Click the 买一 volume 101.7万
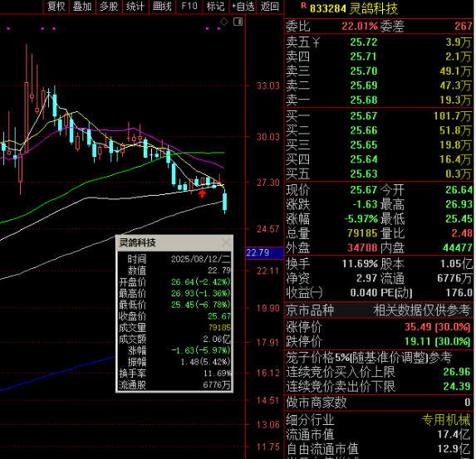The height and width of the screenshot is (459, 476). tap(452, 116)
